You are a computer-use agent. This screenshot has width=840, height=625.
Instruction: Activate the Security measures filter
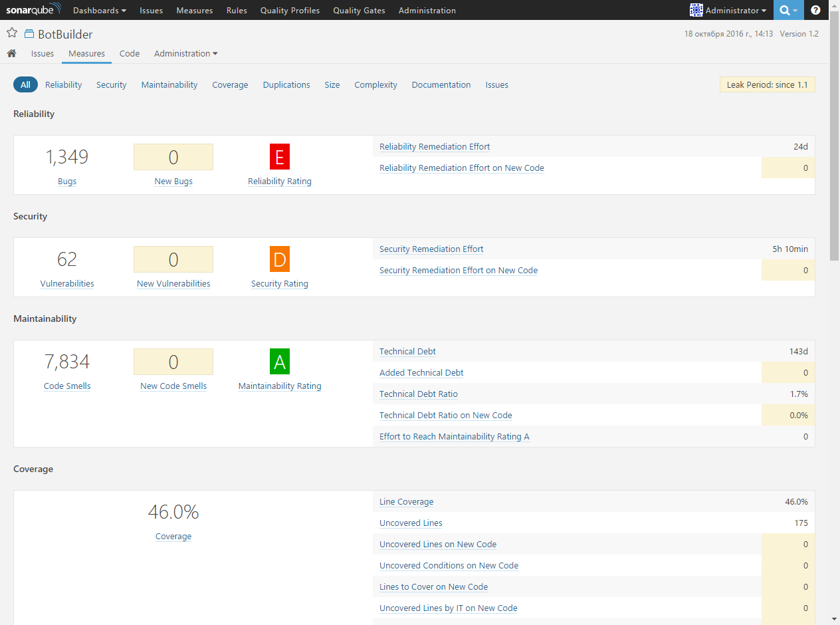(111, 84)
